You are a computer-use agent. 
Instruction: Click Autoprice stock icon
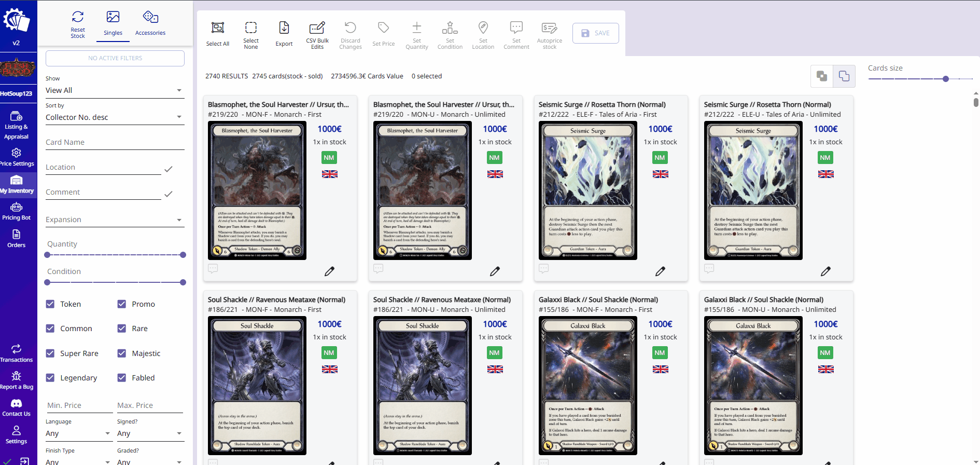(x=550, y=28)
